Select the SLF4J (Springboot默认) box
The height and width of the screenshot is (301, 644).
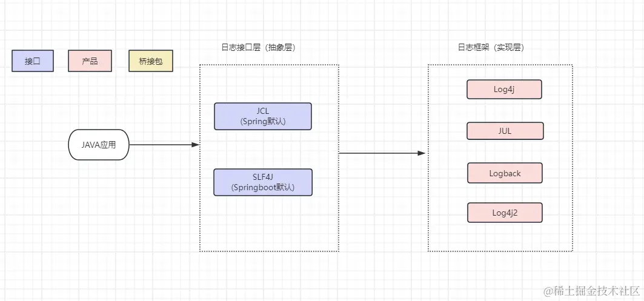coord(263,182)
